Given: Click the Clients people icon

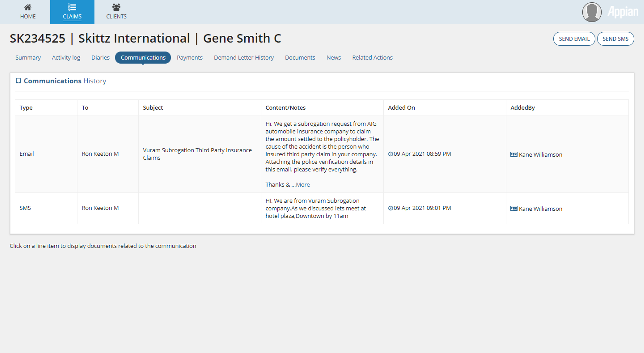Looking at the screenshot, I should click(x=116, y=7).
